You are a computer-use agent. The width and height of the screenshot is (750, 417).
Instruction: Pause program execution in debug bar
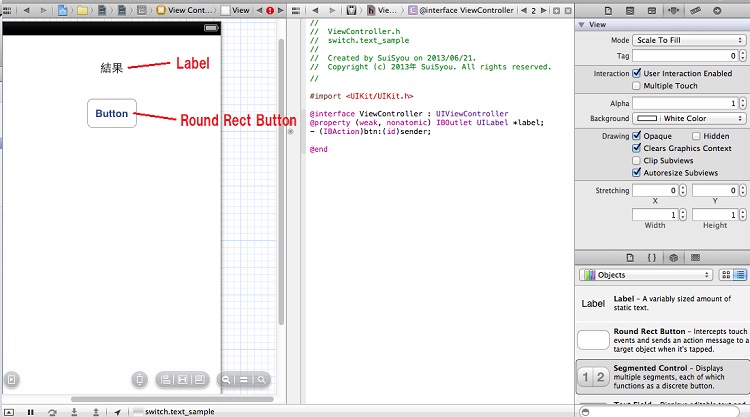[x=31, y=411]
